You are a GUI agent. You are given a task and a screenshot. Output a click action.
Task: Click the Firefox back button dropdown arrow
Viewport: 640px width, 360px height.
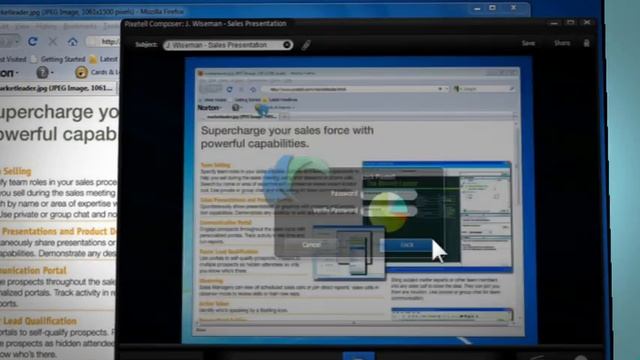pos(17,41)
